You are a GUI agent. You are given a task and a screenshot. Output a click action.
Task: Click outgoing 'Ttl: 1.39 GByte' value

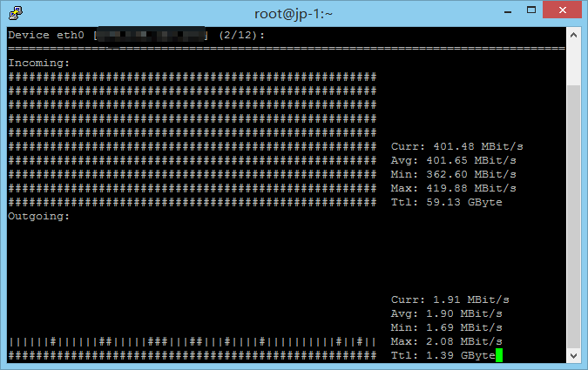[443, 355]
